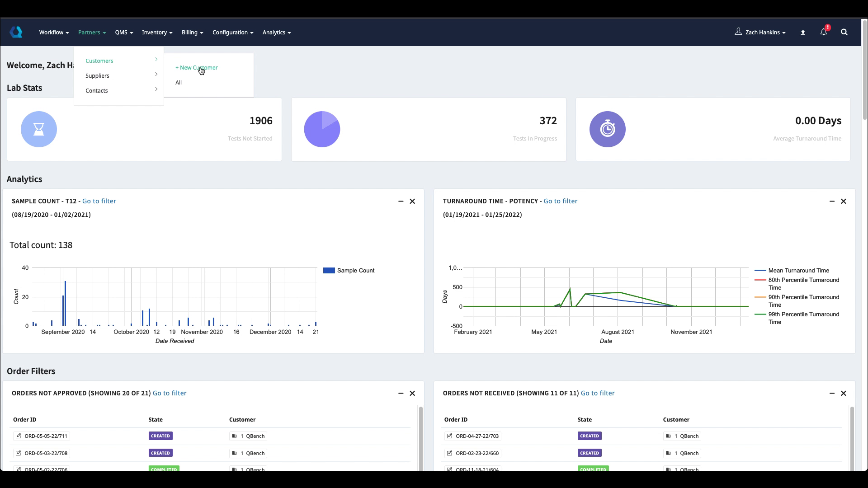Minimize the Orders Not Approved panel

(401, 393)
